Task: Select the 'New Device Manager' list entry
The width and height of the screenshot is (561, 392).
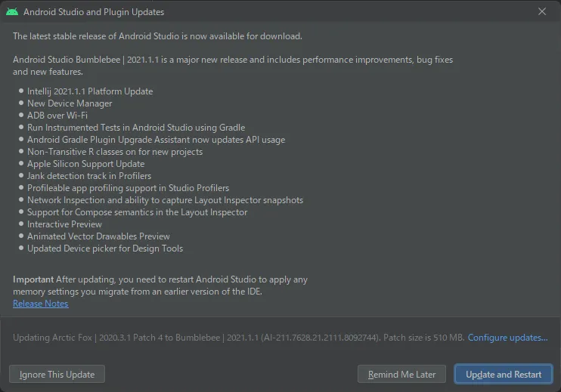Action: 70,103
